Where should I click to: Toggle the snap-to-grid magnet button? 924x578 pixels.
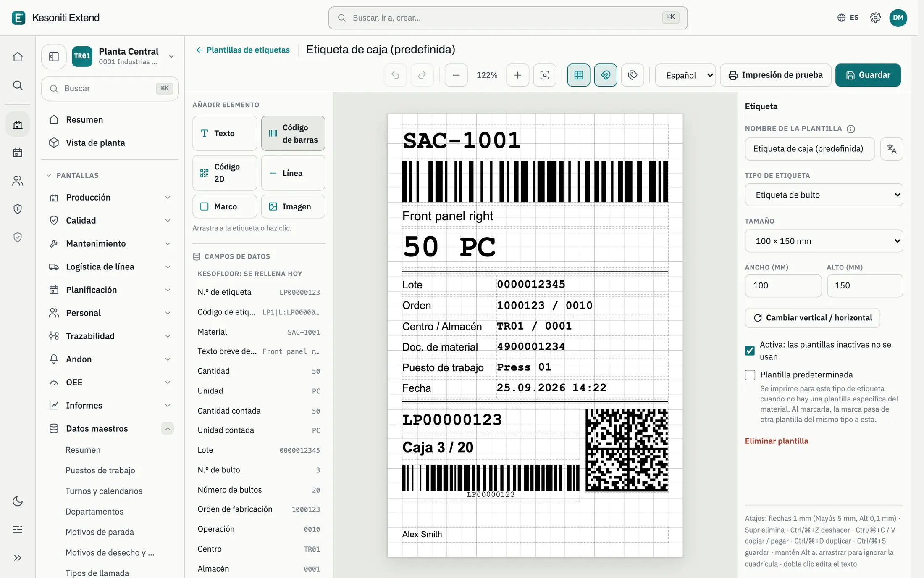(x=606, y=75)
